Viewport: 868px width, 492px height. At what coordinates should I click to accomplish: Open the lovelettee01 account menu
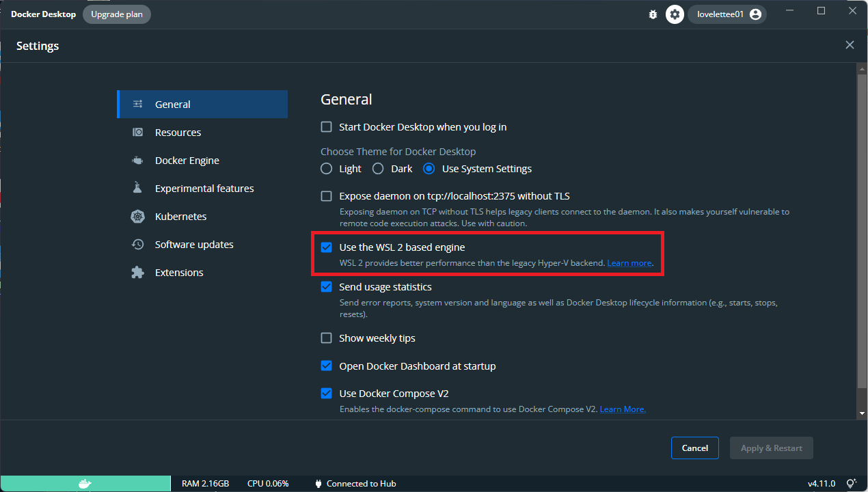(727, 14)
